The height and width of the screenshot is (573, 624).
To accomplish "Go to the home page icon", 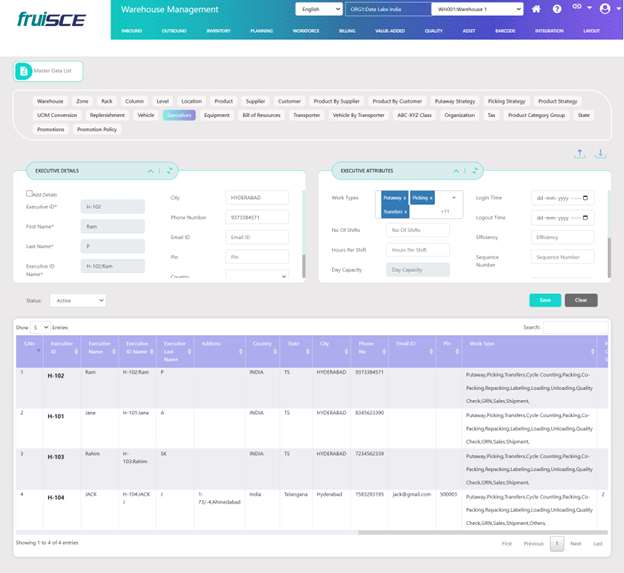I will (537, 9).
